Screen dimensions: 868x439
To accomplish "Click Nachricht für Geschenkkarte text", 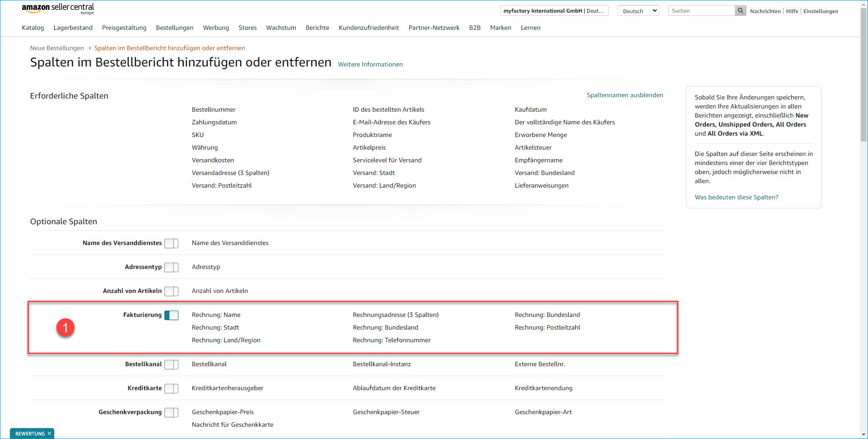I will (x=233, y=425).
